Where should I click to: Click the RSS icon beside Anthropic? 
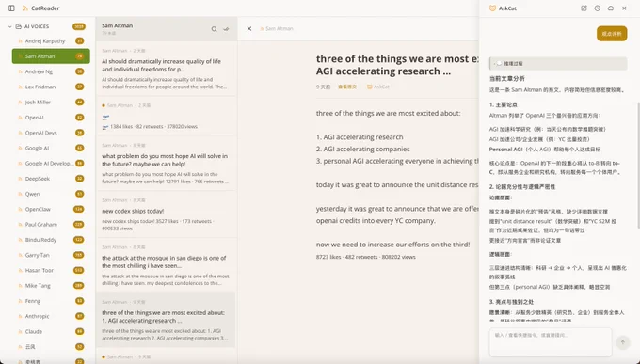pyautogui.click(x=20, y=316)
